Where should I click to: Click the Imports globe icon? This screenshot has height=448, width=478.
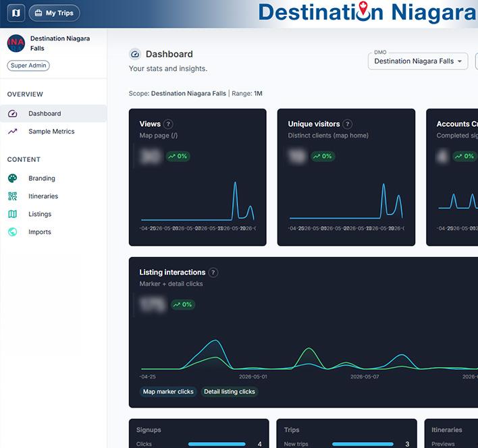[x=13, y=232]
